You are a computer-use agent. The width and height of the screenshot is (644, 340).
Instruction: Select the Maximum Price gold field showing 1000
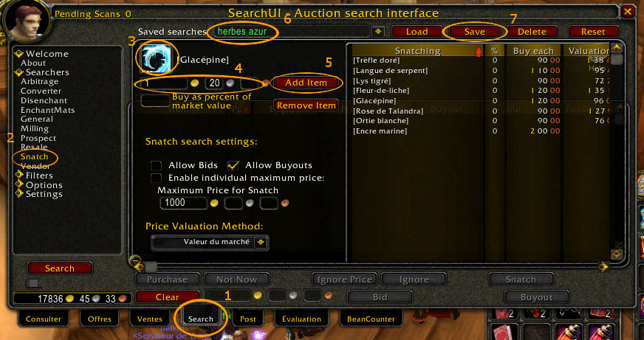pyautogui.click(x=184, y=203)
